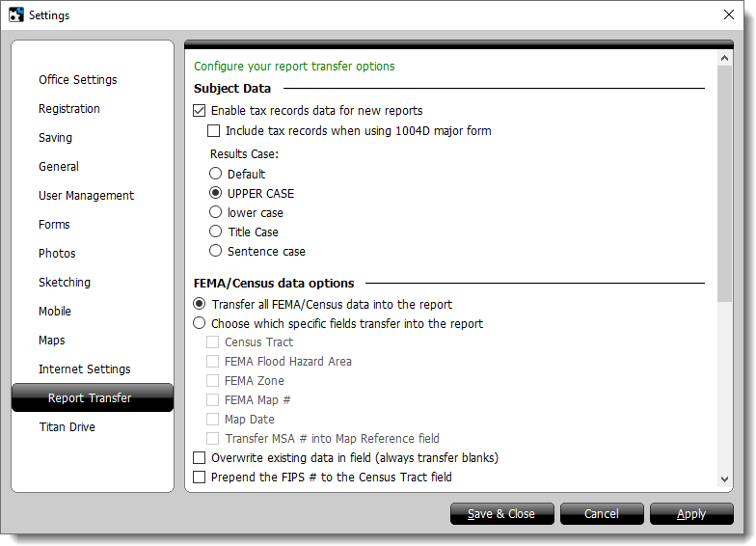Select Sentence case radio option
The height and width of the screenshot is (546, 756).
216,252
